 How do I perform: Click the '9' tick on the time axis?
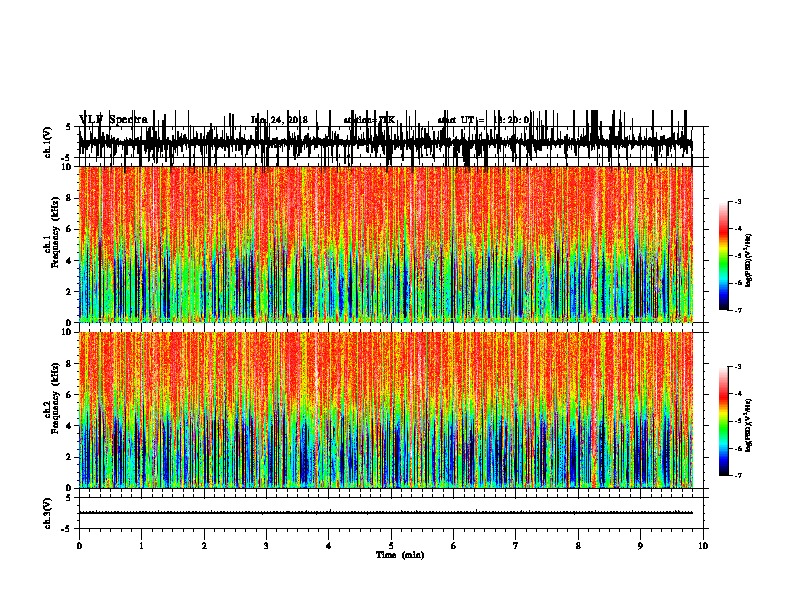640,546
